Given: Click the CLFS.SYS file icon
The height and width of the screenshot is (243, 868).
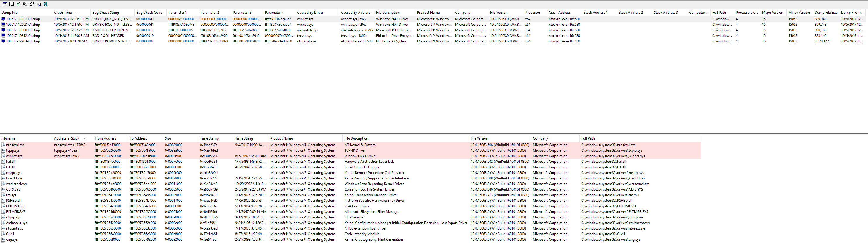Looking at the screenshot, I should [x=4, y=190].
